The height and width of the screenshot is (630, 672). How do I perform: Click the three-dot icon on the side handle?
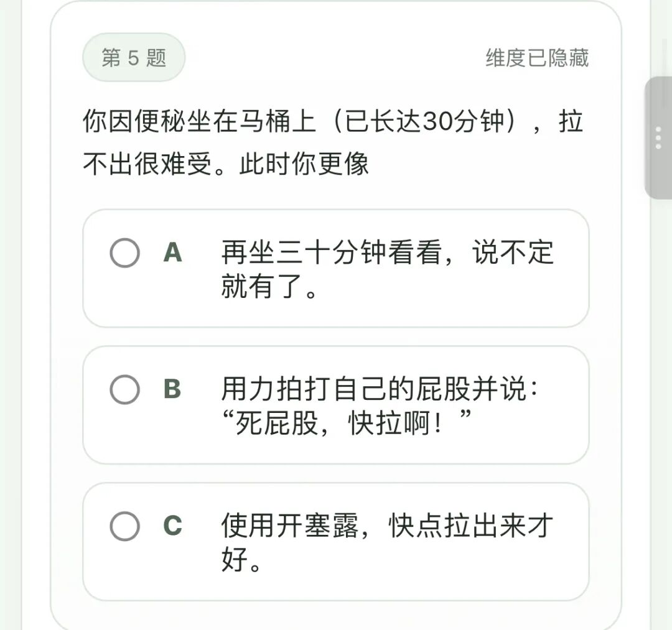[x=659, y=137]
